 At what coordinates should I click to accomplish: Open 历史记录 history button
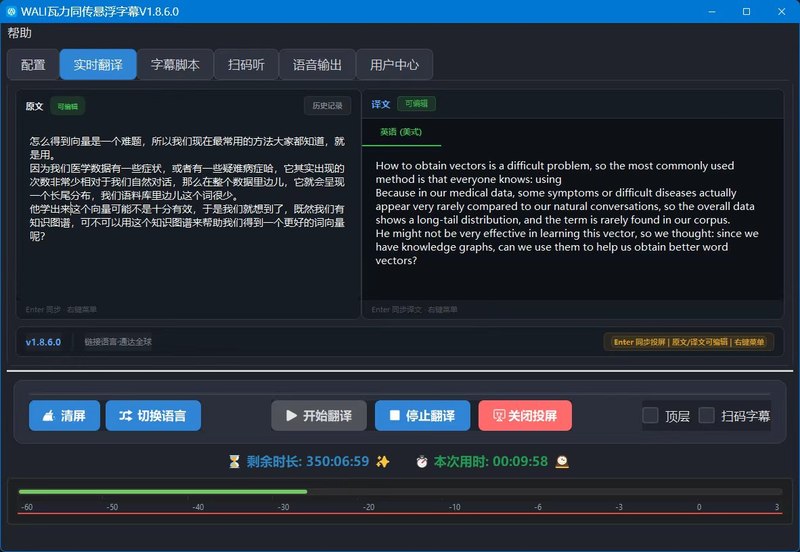click(x=328, y=106)
